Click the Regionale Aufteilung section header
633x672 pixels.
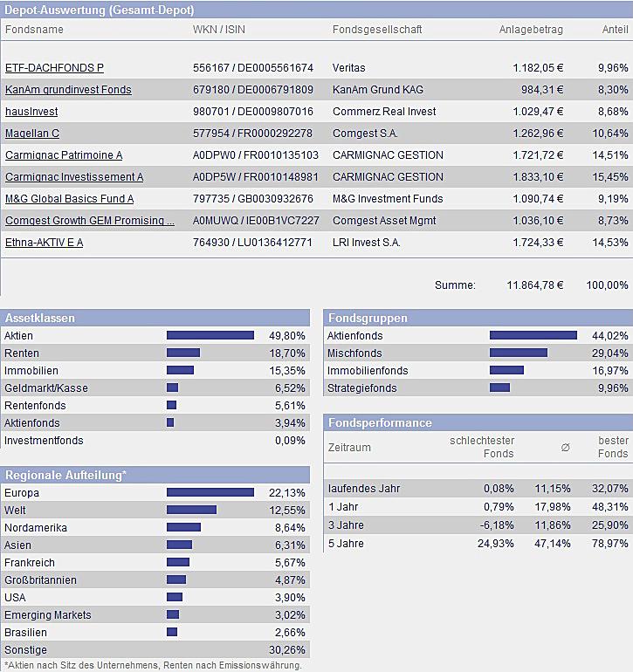pyautogui.click(x=66, y=475)
